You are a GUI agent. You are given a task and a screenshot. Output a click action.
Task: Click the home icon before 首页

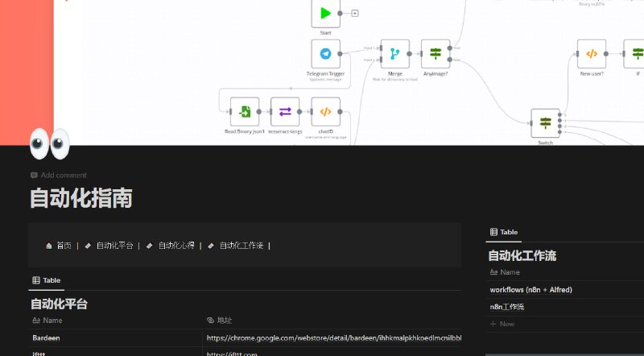pos(49,246)
